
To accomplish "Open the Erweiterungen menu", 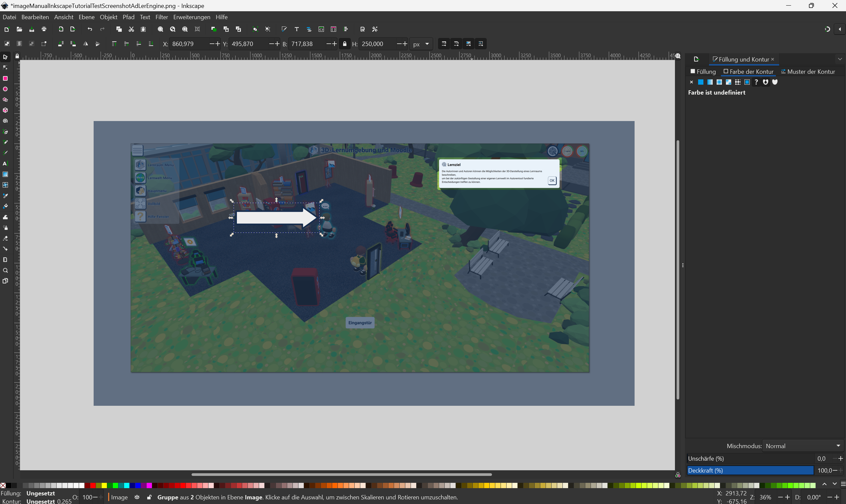I will tap(192, 17).
